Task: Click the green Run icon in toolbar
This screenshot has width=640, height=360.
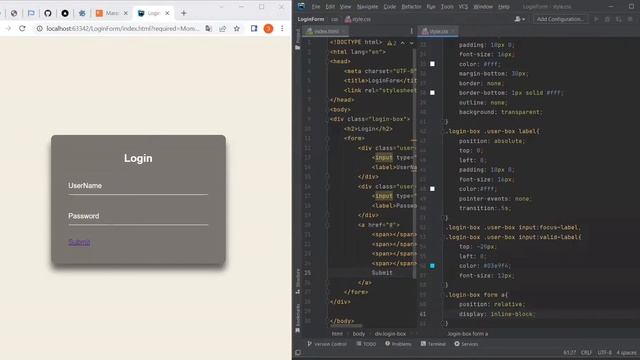Action: pyautogui.click(x=596, y=19)
